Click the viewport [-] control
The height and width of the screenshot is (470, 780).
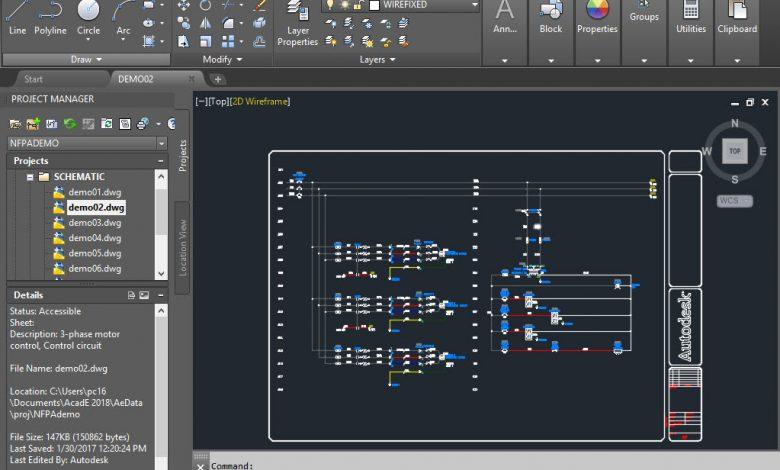coord(201,101)
